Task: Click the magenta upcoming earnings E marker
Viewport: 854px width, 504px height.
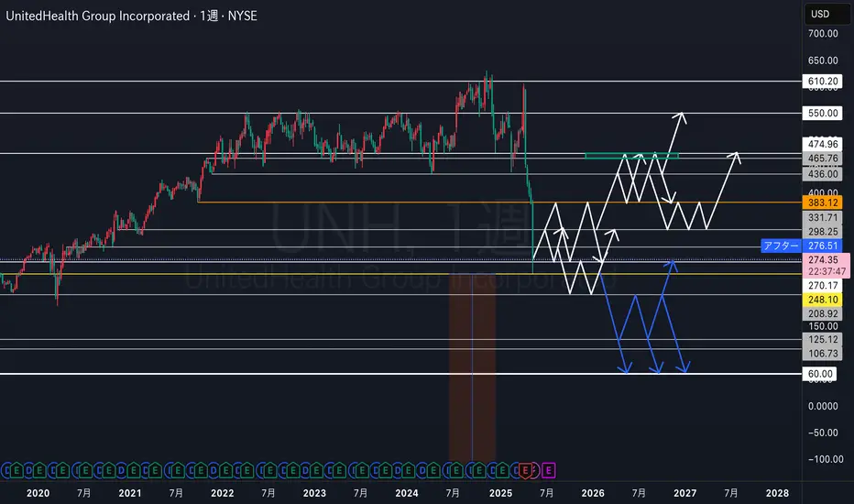Action: click(549, 470)
